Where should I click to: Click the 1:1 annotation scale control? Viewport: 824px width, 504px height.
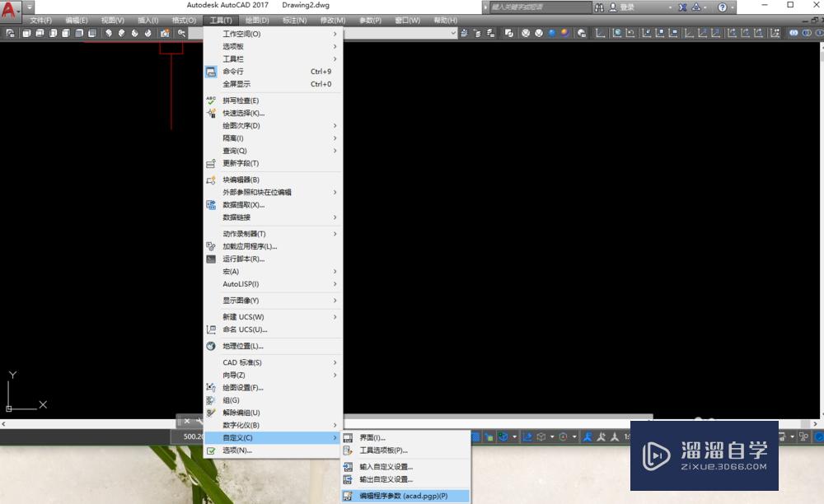628,436
